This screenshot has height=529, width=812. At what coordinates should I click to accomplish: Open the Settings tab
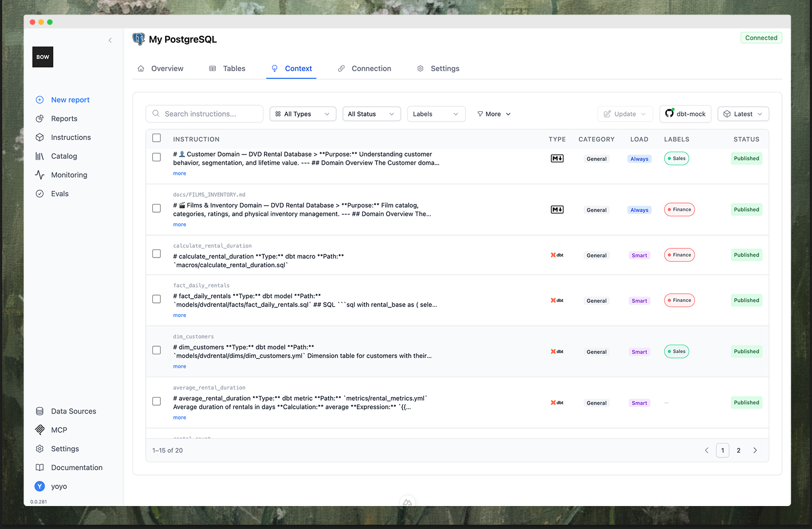(439, 68)
